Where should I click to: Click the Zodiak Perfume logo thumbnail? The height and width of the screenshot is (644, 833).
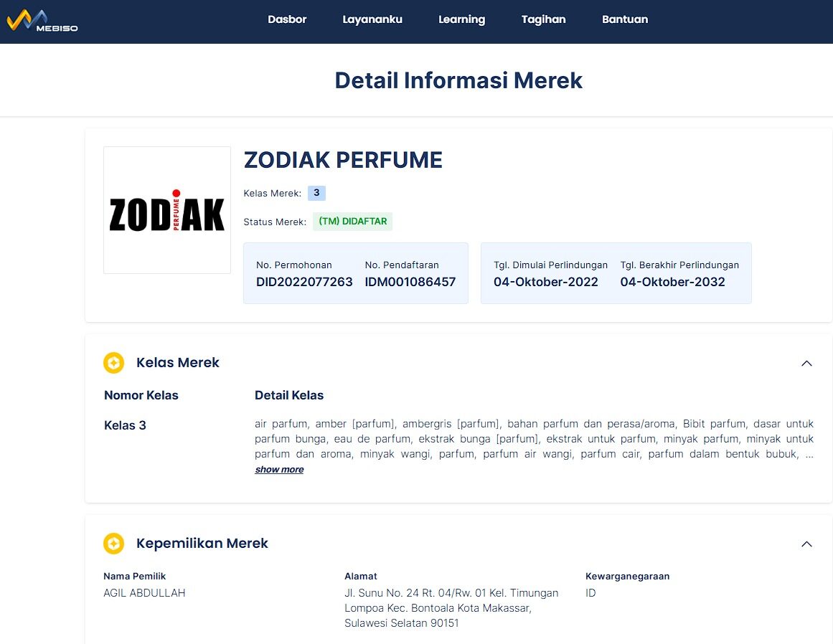[166, 210]
